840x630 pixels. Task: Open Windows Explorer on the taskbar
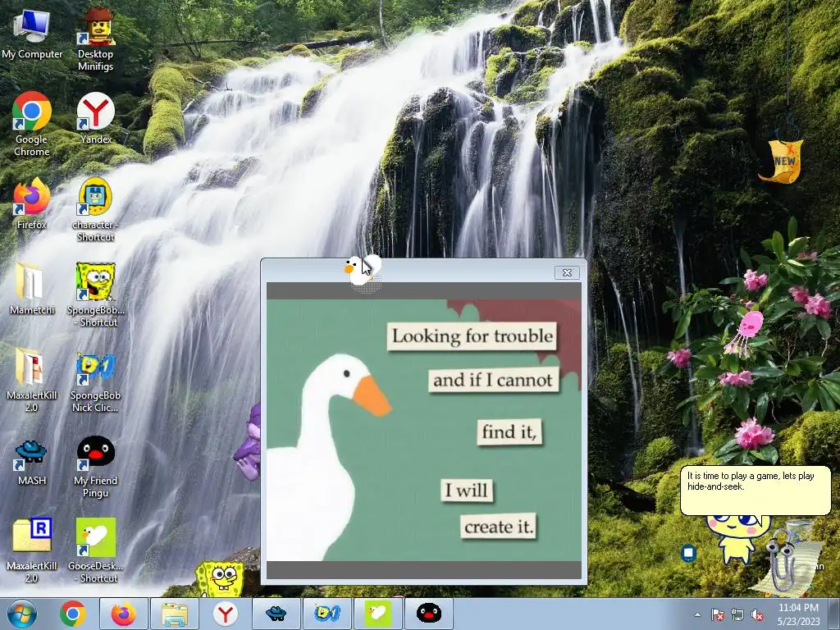[x=175, y=614]
